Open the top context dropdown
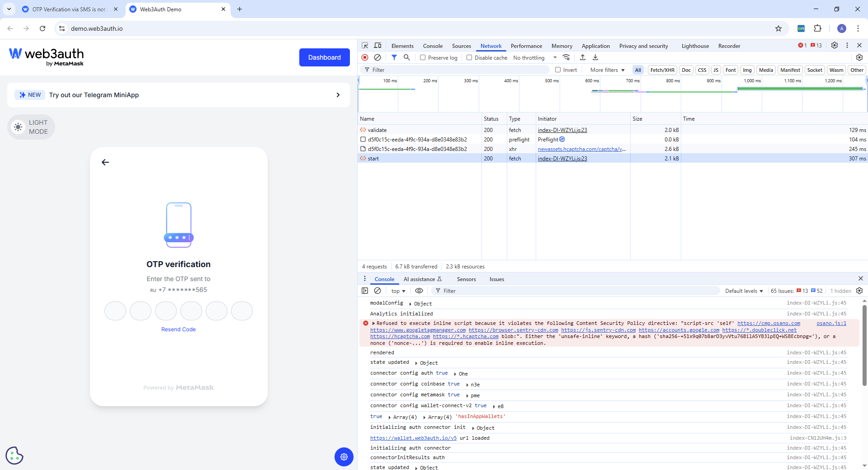Image resolution: width=868 pixels, height=470 pixels. (398, 291)
